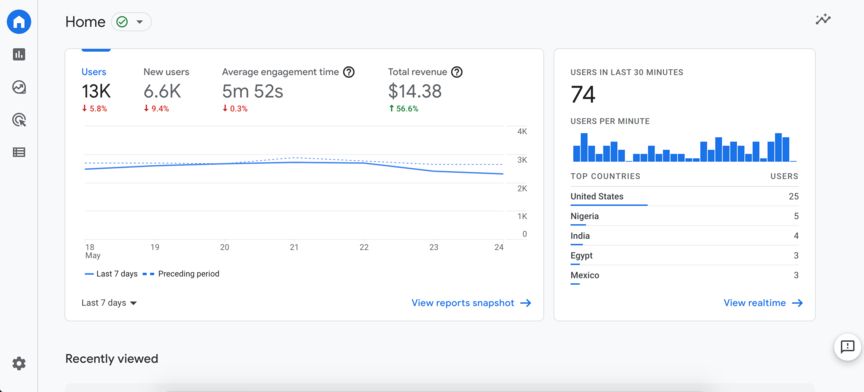
Task: Click the Top Countries column header
Action: click(606, 176)
